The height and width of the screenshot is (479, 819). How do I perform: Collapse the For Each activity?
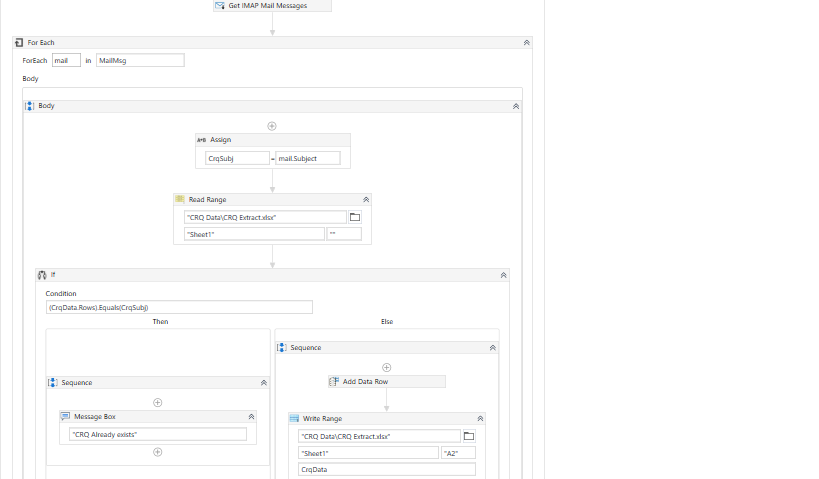[x=526, y=43]
